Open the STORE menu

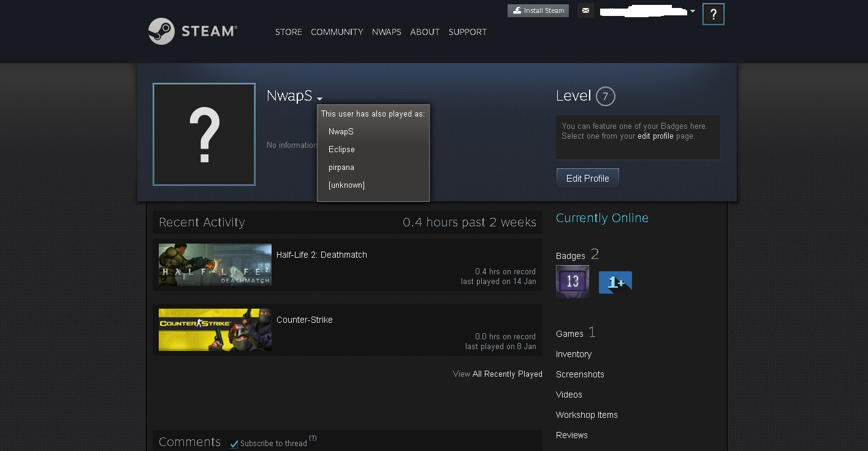289,32
